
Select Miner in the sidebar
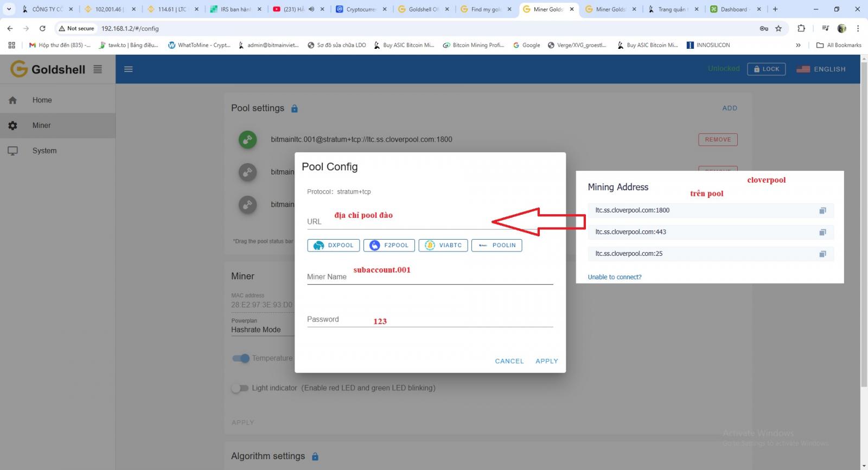58,125
